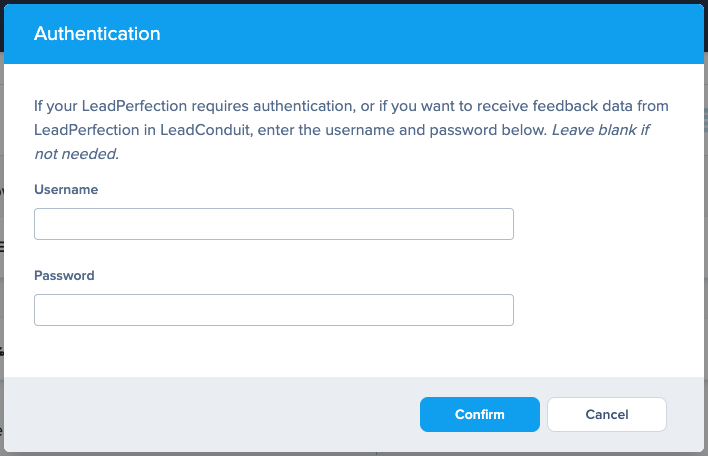Dismiss the dialog with Cancel

tap(606, 414)
